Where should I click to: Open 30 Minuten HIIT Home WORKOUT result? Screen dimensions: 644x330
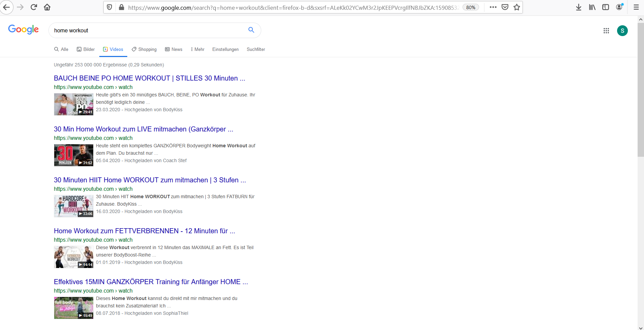coord(150,180)
